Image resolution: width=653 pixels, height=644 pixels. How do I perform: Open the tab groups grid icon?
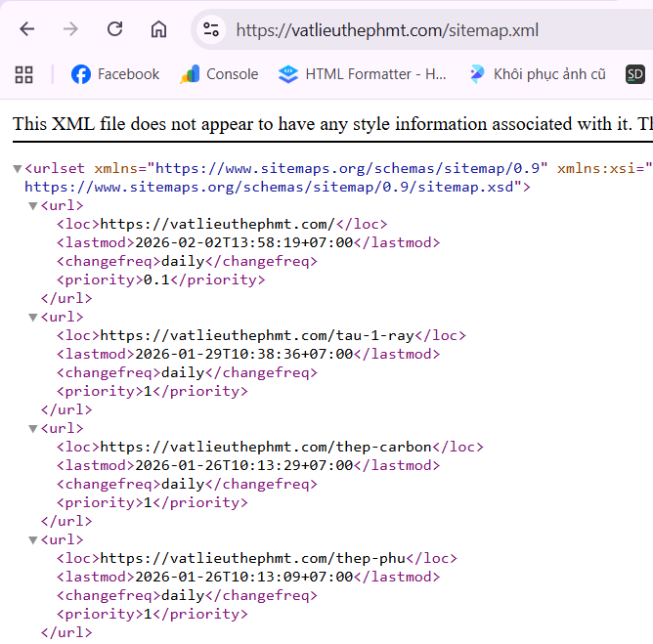click(x=24, y=74)
